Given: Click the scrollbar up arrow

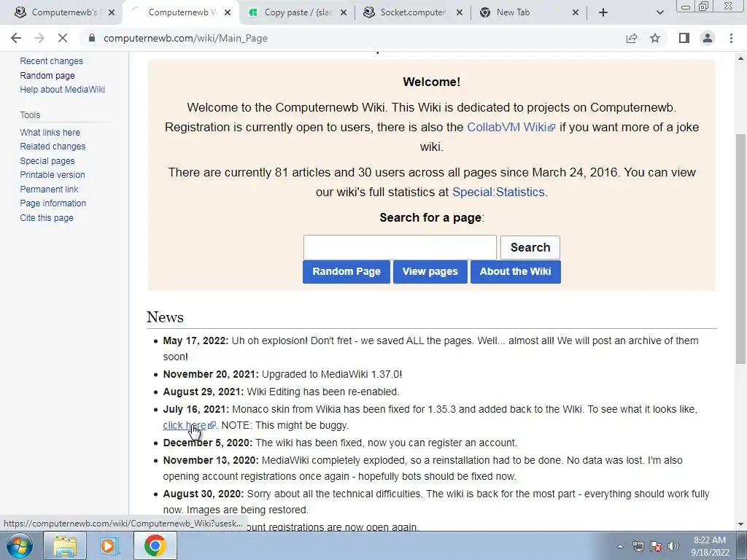Looking at the screenshot, I should point(740,58).
